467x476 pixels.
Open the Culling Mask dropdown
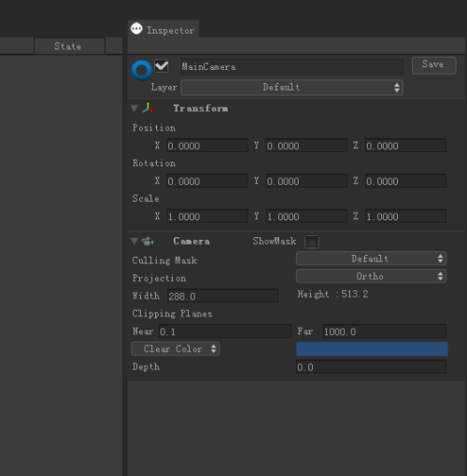371,259
